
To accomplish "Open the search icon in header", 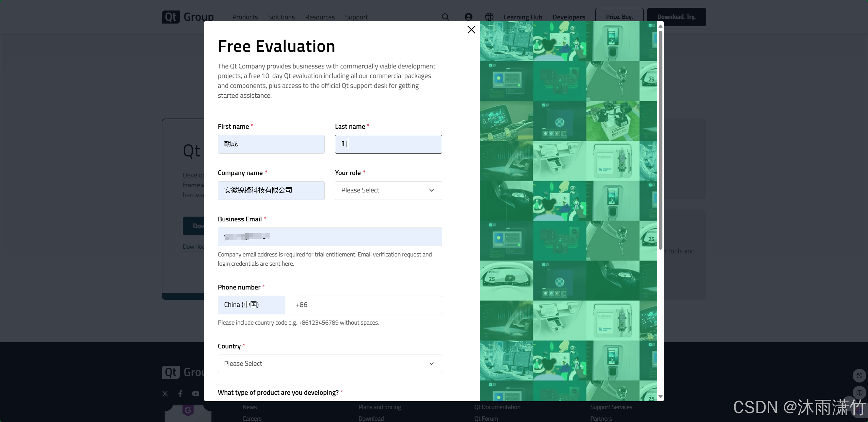I will click(x=445, y=17).
